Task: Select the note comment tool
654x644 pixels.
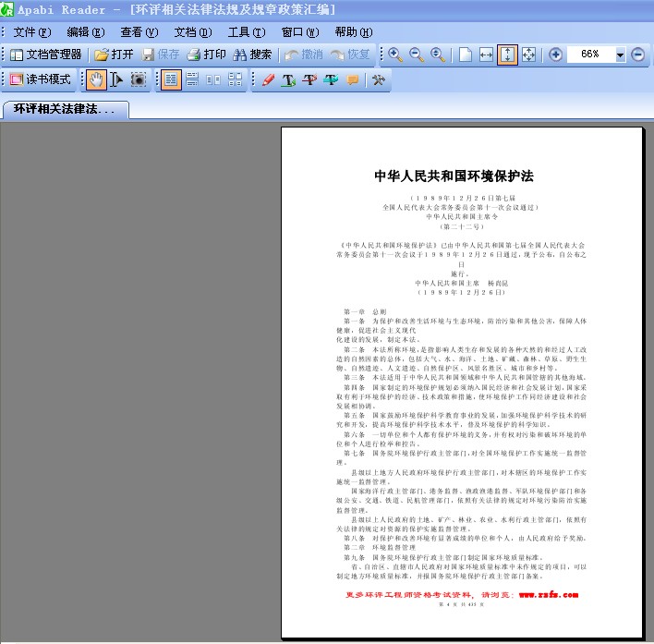Action: click(x=353, y=79)
